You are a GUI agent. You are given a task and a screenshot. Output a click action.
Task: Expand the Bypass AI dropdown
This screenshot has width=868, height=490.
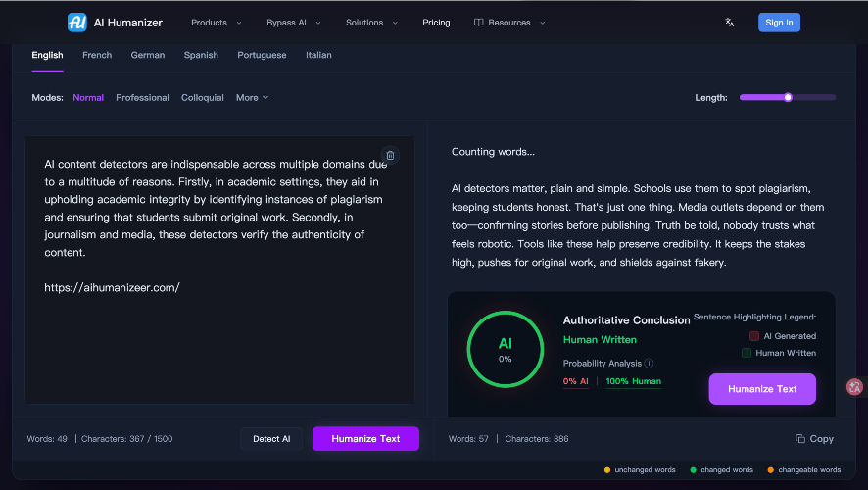293,23
